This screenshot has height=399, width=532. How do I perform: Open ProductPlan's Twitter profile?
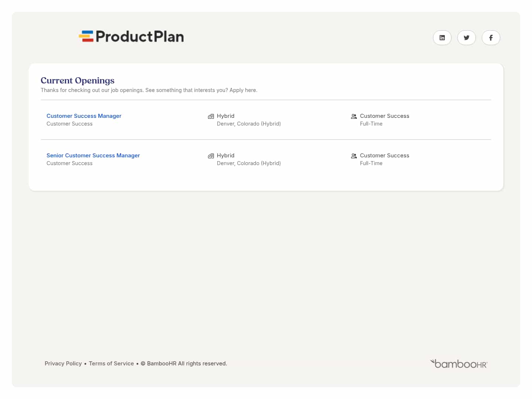coord(466,38)
